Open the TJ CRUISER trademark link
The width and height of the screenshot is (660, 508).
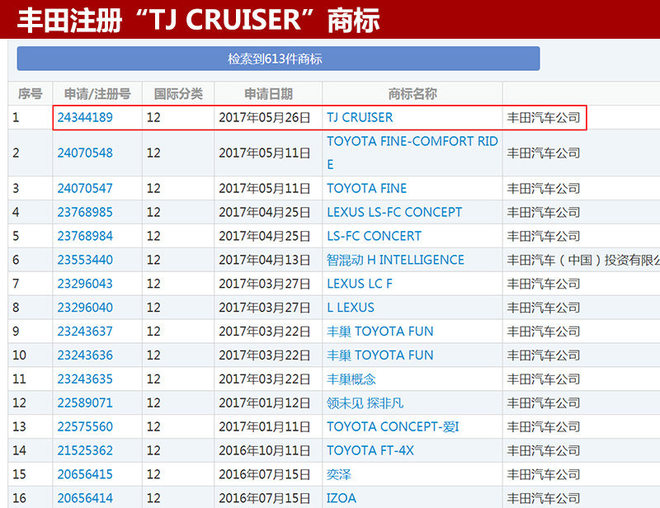(x=360, y=117)
